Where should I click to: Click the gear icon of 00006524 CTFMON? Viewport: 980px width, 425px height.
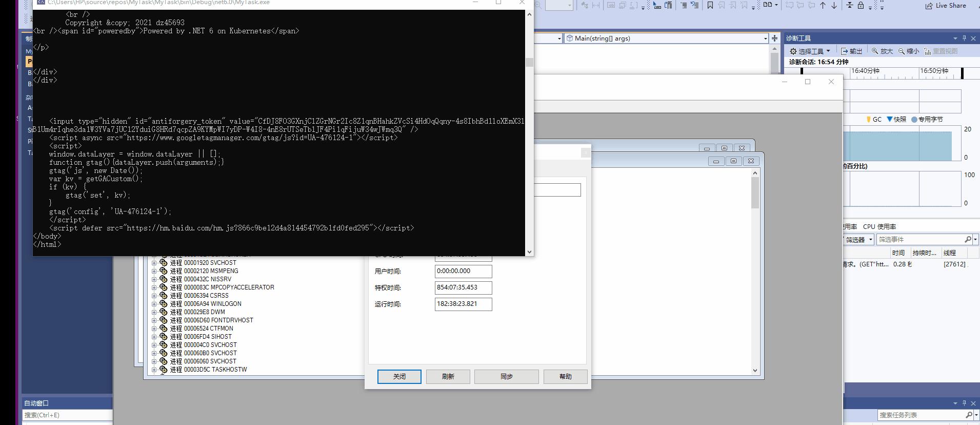point(164,329)
